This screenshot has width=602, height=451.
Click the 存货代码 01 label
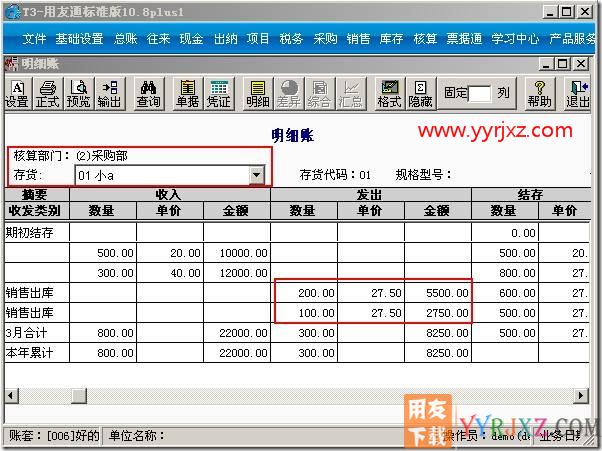click(x=335, y=175)
